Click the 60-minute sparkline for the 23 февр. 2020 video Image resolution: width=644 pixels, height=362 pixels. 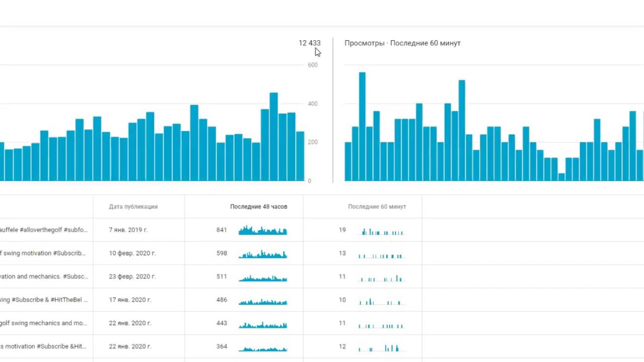point(381,278)
